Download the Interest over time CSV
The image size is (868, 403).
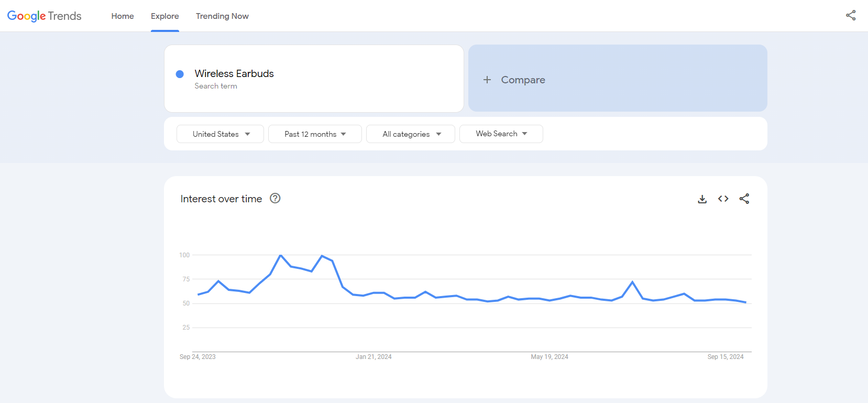click(x=702, y=199)
